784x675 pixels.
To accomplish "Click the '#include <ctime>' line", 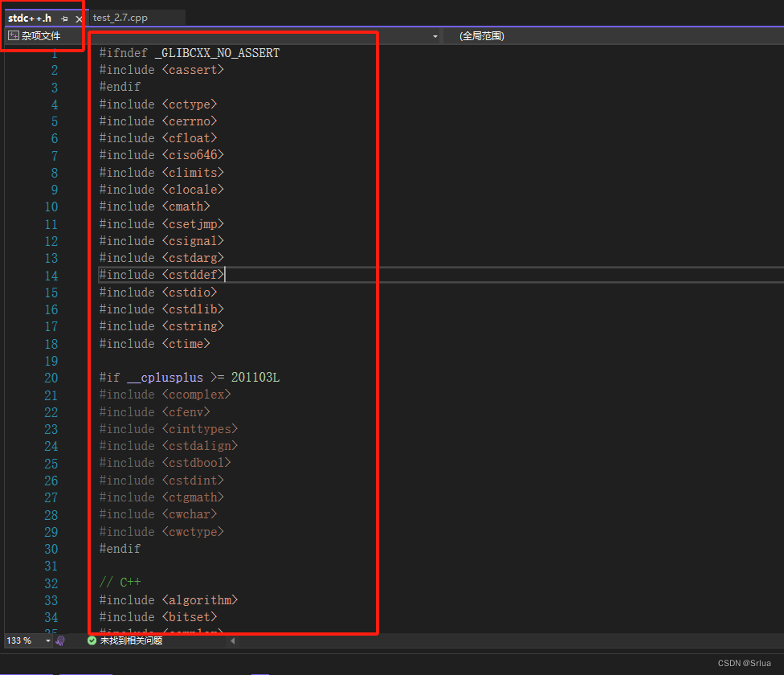I will click(x=154, y=343).
